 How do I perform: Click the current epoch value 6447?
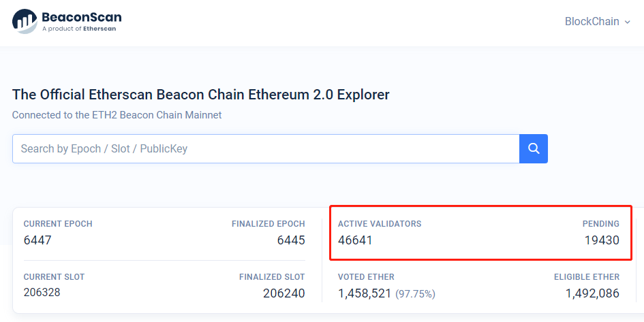tap(37, 240)
